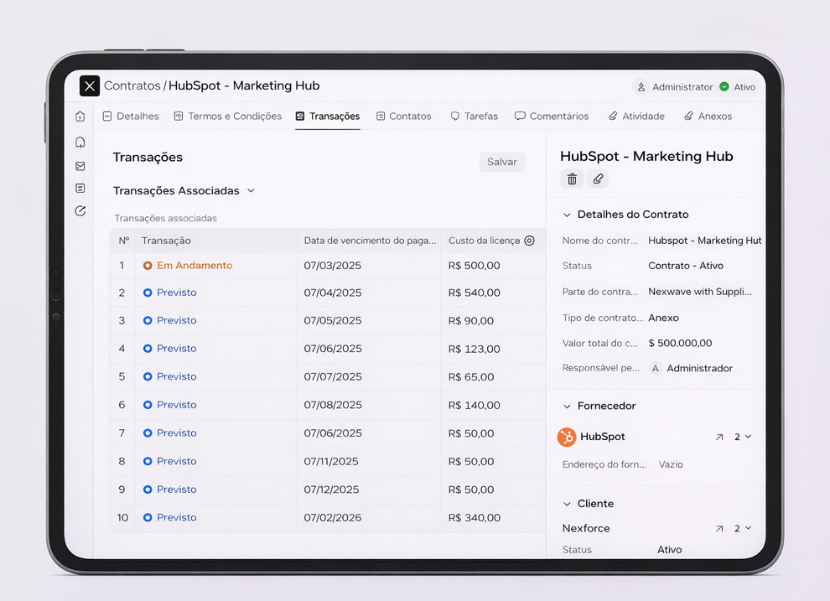Click the green Ativo status indicator
This screenshot has height=601, width=830.
(x=724, y=87)
